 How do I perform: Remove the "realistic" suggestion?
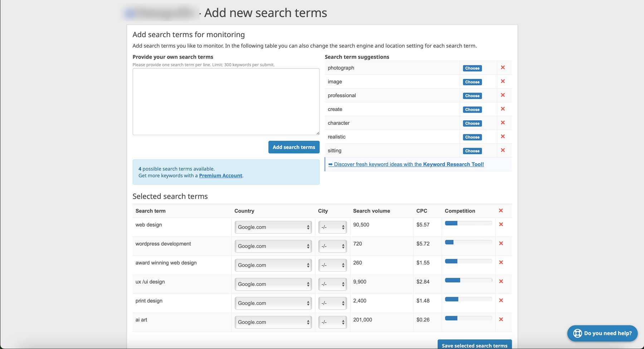tap(503, 137)
